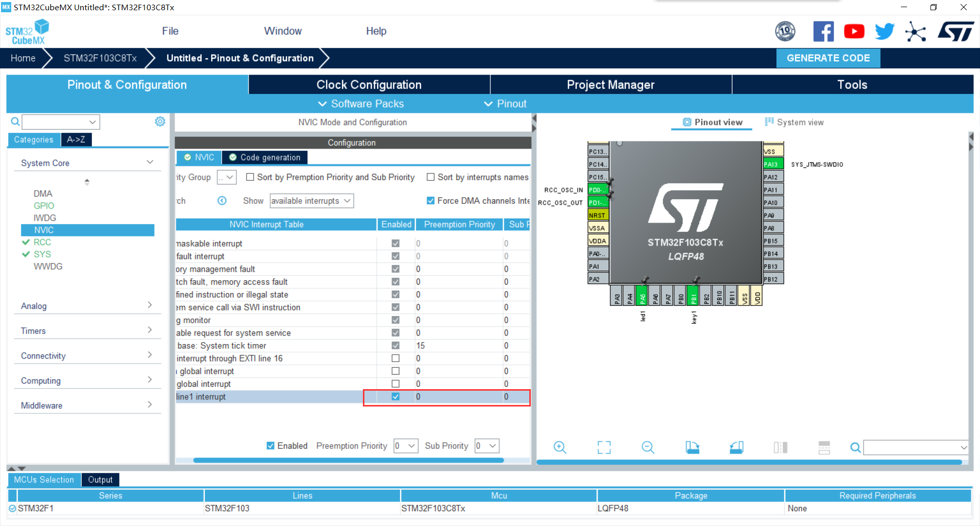
Task: Select GPIO in System Core list
Action: point(44,206)
